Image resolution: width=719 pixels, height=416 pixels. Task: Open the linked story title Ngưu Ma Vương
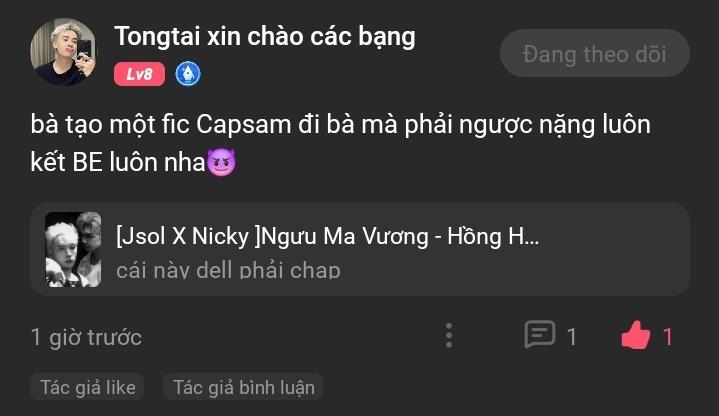tap(328, 237)
